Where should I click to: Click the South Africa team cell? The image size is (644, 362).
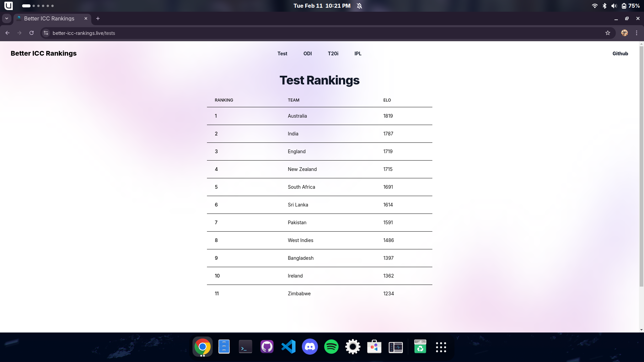(301, 187)
